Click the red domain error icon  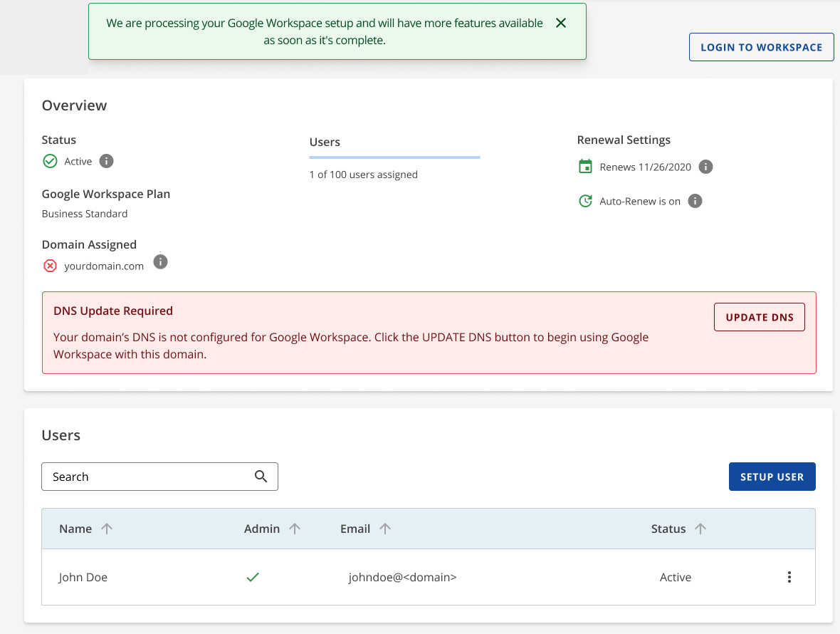tap(50, 266)
